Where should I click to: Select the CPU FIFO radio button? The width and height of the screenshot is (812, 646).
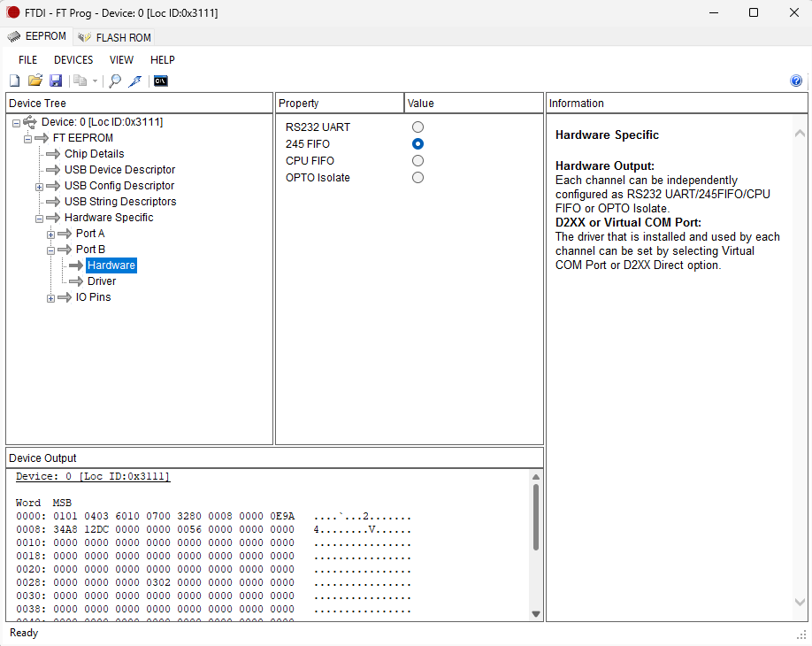(x=417, y=161)
